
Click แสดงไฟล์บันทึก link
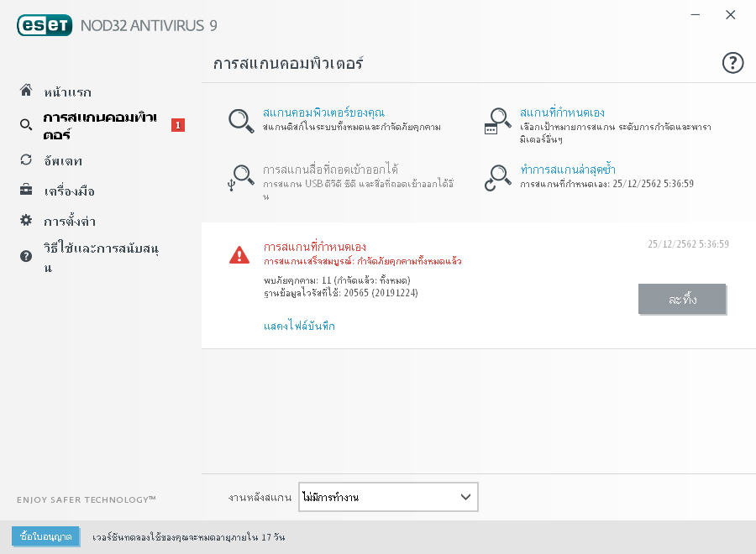(299, 327)
